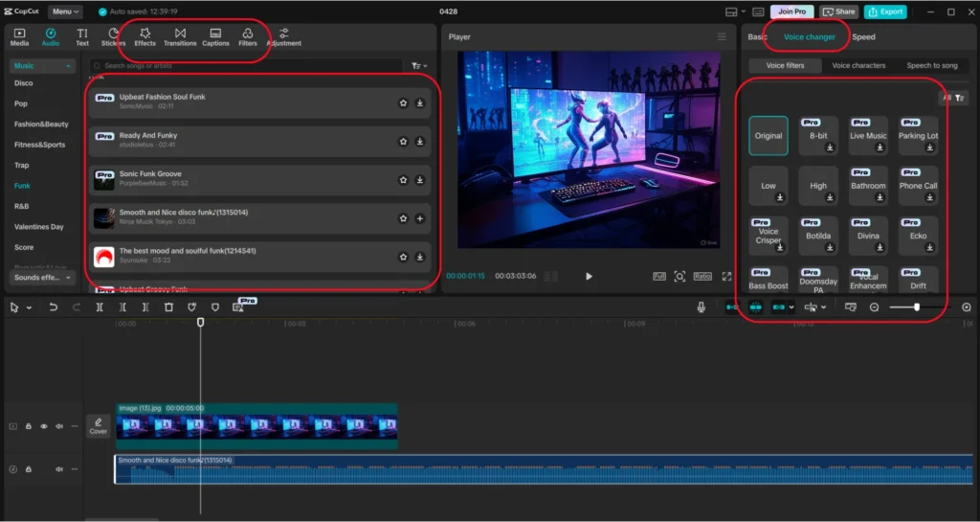980x522 pixels.
Task: Select the image (13).jpg timeline clip
Action: (256, 426)
